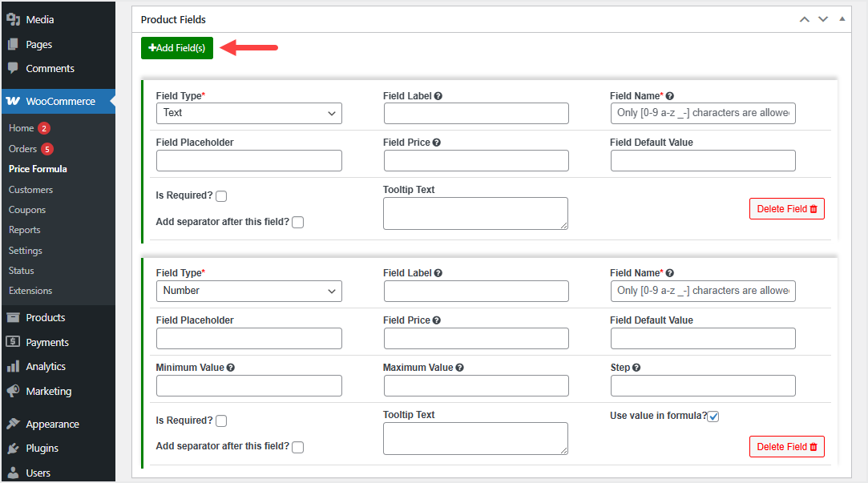Click the Appearance paintbrush icon

(x=13, y=425)
